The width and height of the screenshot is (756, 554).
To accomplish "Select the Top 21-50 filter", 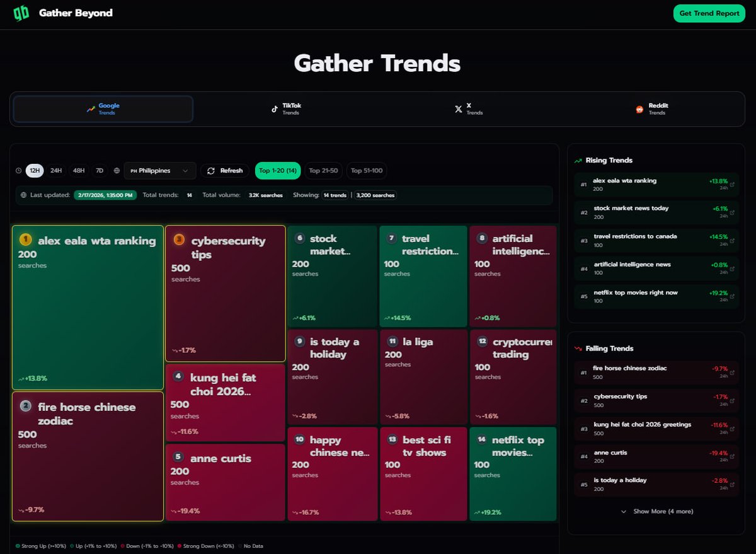I will pyautogui.click(x=323, y=171).
